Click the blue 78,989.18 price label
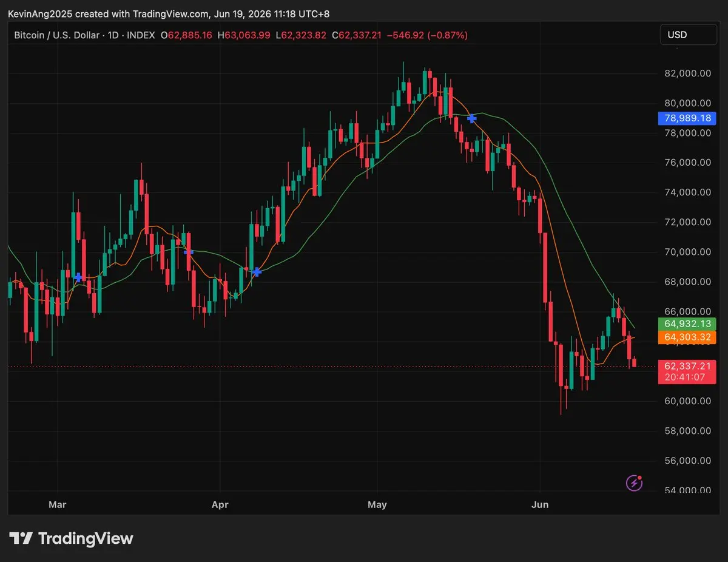Viewport: 728px width, 562px height. [x=687, y=118]
